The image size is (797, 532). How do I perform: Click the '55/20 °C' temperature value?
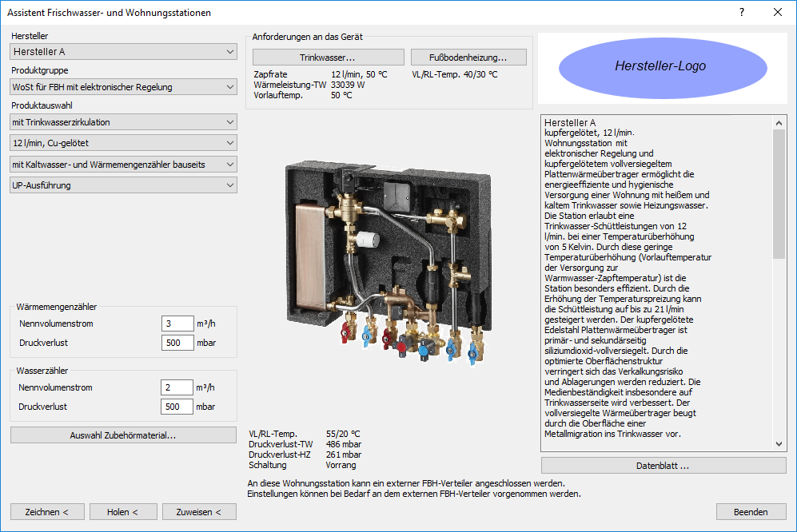(343, 434)
